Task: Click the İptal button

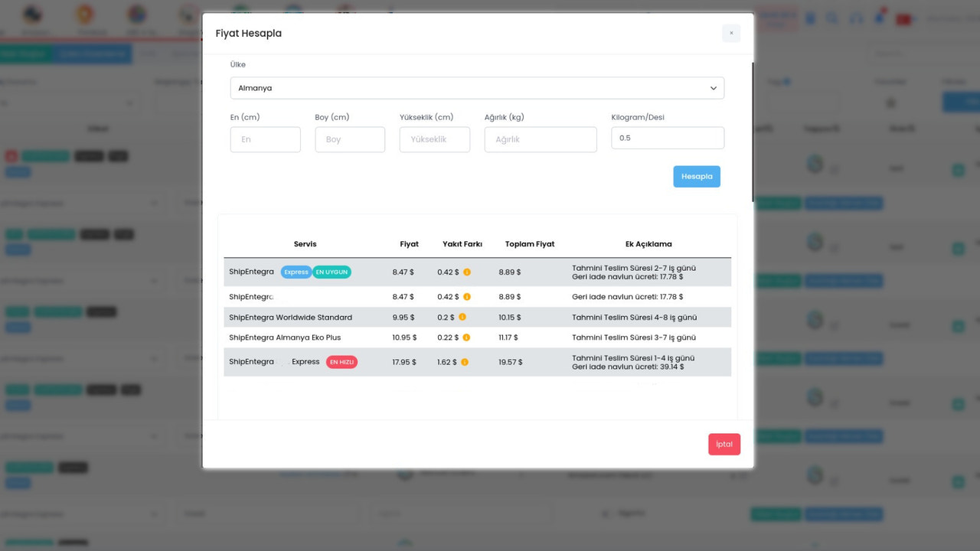Action: (x=724, y=444)
